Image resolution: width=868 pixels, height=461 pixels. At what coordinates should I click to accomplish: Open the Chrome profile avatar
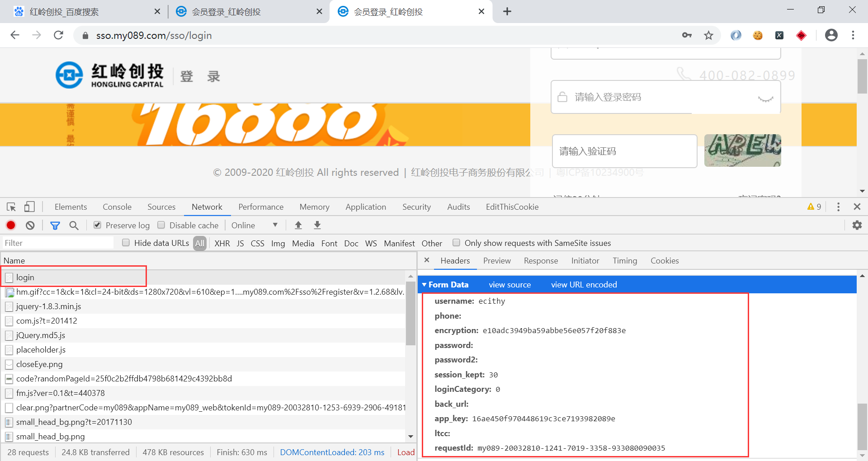pos(831,35)
